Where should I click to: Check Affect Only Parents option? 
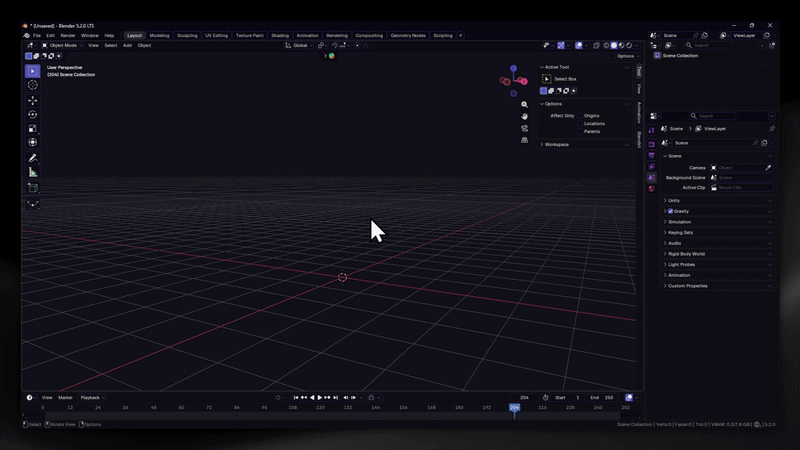[580, 132]
